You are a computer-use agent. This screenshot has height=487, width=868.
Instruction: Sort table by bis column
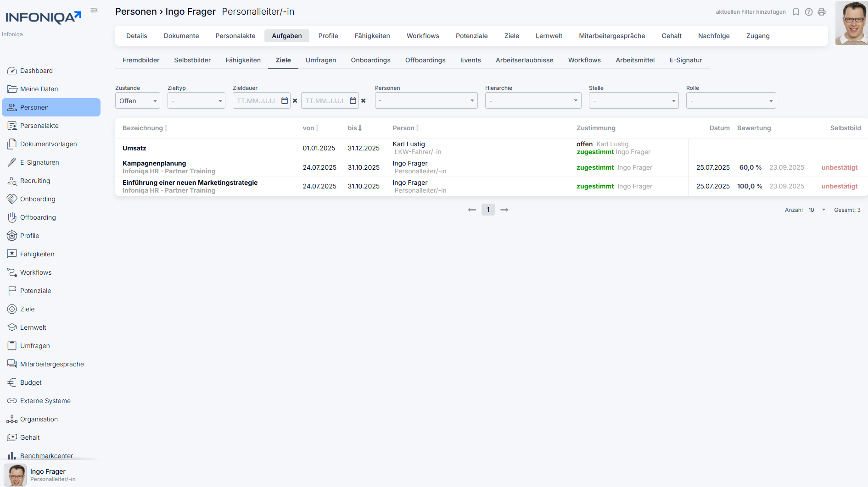pyautogui.click(x=355, y=128)
